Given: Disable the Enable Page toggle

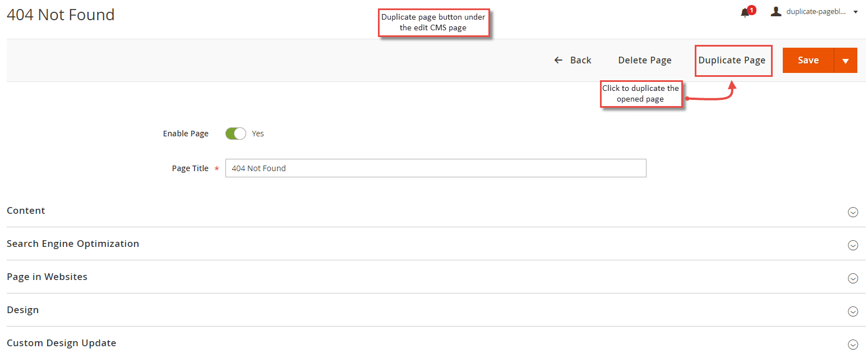Looking at the screenshot, I should (x=236, y=134).
